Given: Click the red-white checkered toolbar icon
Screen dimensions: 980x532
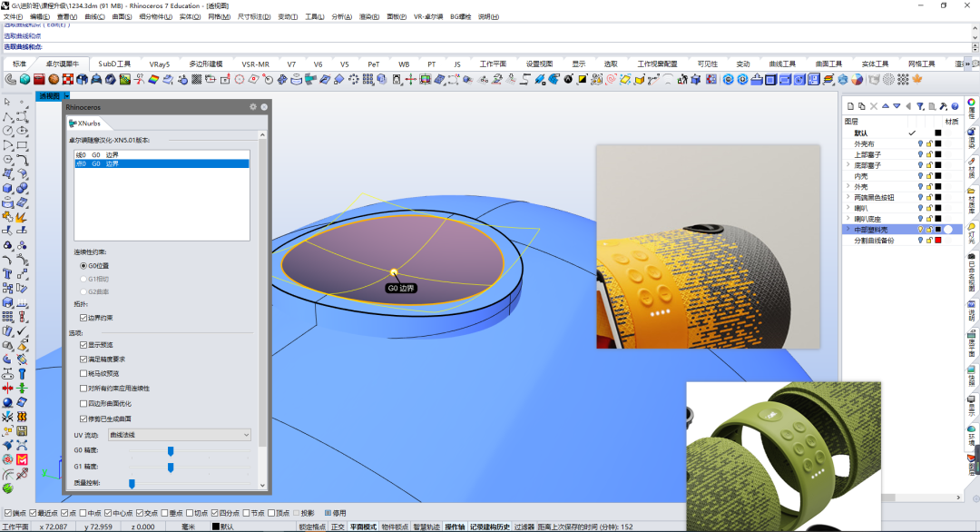Looking at the screenshot, I should tap(68, 79).
